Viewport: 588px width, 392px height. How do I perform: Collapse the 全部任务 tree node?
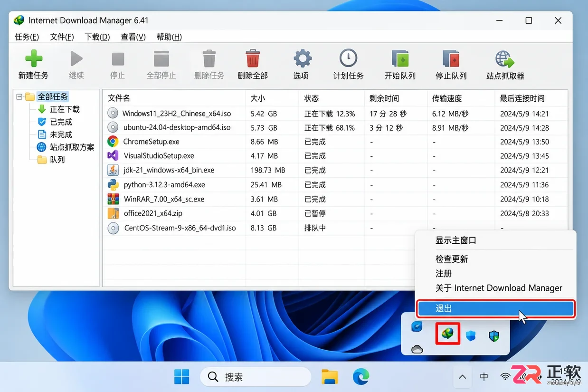tap(19, 96)
